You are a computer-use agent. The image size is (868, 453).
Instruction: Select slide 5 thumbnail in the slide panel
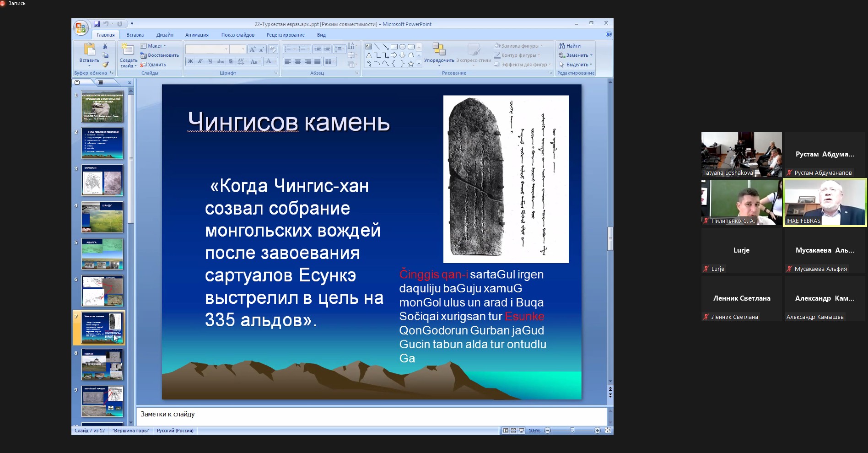click(x=102, y=254)
